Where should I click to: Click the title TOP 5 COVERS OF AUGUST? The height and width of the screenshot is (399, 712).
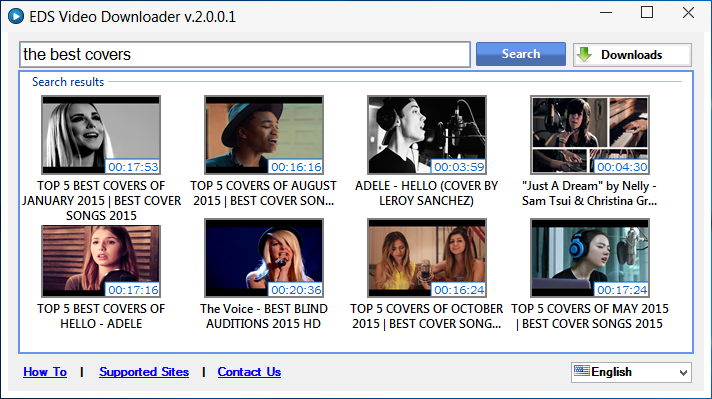point(263,193)
